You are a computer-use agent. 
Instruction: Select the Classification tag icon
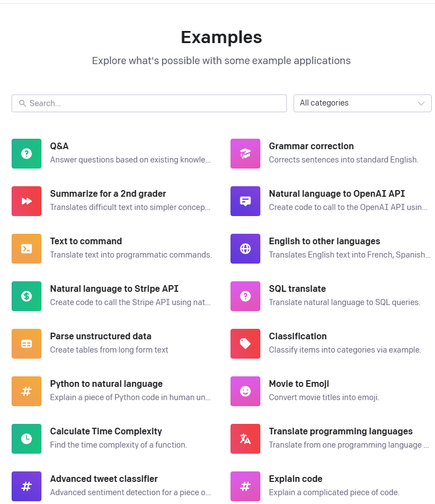[x=245, y=344]
